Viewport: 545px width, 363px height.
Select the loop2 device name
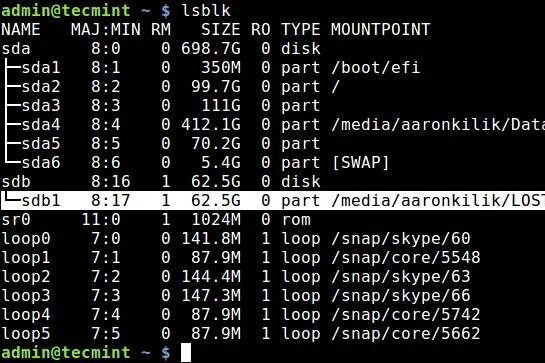tap(26, 277)
